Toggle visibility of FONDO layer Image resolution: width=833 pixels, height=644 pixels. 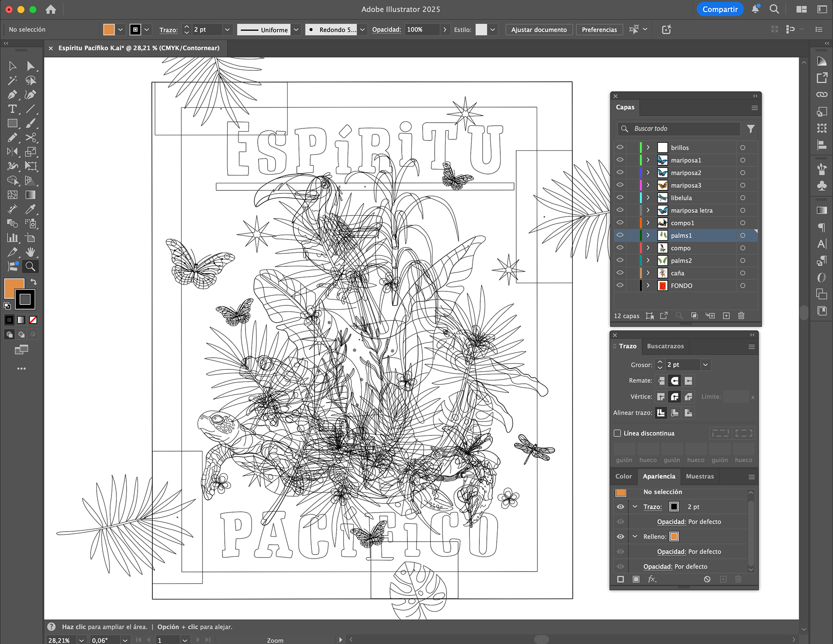620,285
